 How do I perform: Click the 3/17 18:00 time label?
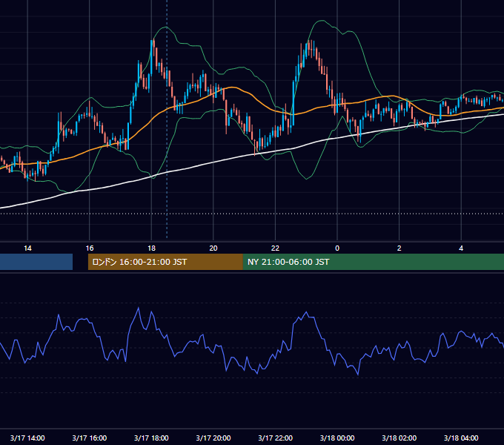click(x=151, y=438)
